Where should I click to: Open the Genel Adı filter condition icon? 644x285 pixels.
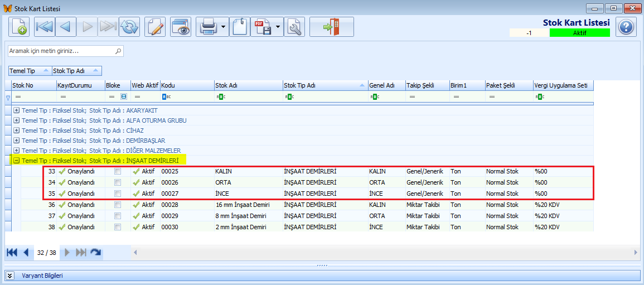375,97
